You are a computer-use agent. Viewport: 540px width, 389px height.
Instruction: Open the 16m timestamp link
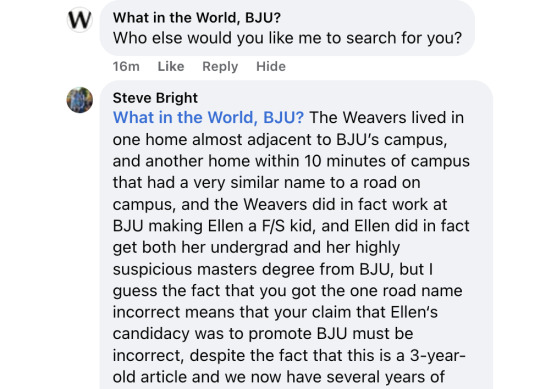(126, 66)
